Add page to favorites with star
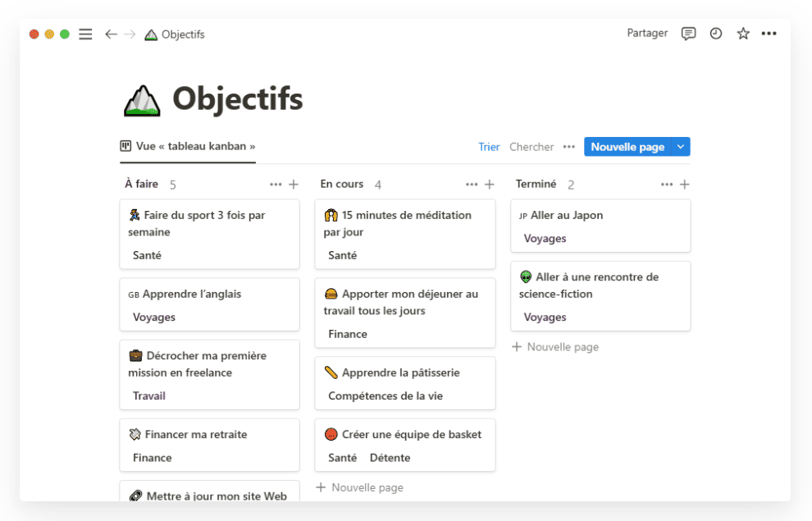 (x=743, y=34)
